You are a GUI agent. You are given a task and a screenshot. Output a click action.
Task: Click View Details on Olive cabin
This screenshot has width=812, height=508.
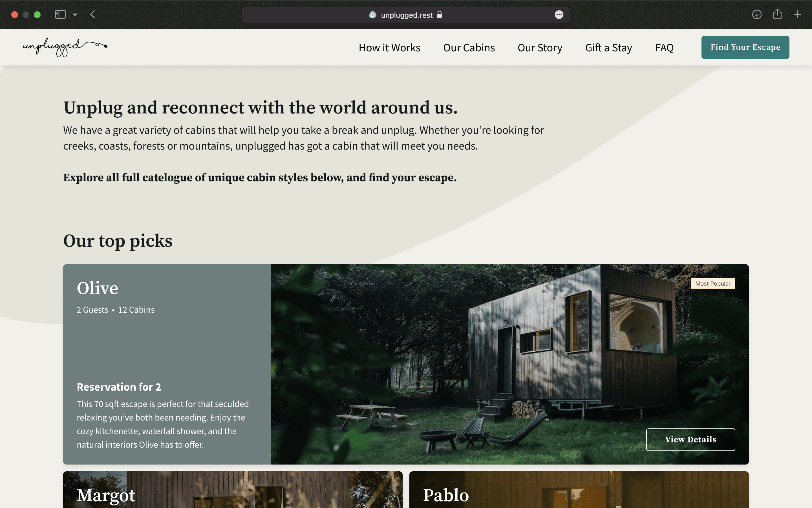(690, 439)
